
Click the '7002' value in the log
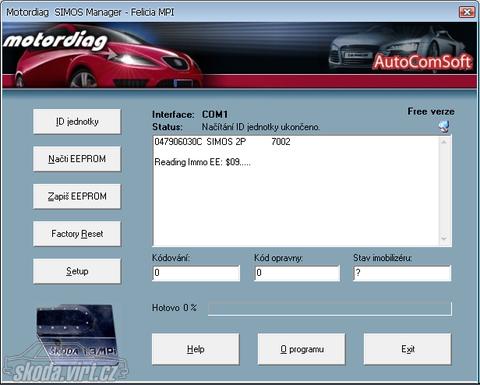click(281, 142)
